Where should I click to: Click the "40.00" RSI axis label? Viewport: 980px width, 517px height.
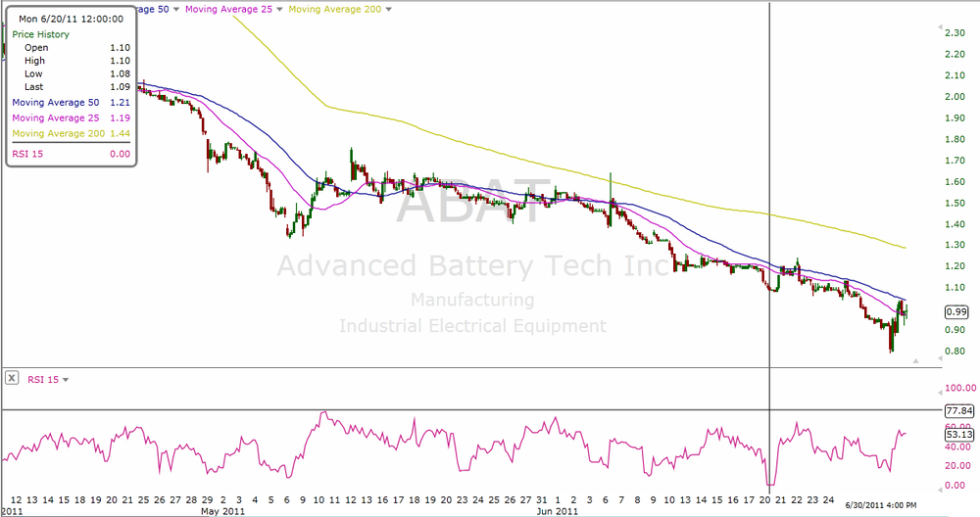coord(957,447)
